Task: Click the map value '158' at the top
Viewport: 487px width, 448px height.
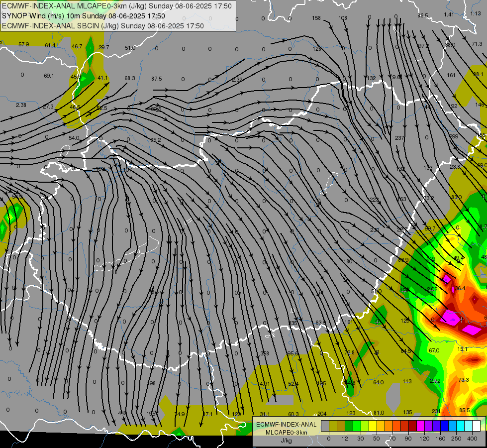Action: click(x=316, y=18)
